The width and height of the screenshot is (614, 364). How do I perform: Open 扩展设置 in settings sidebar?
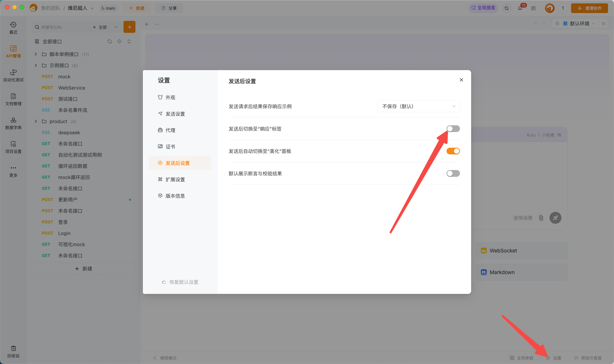175,179
